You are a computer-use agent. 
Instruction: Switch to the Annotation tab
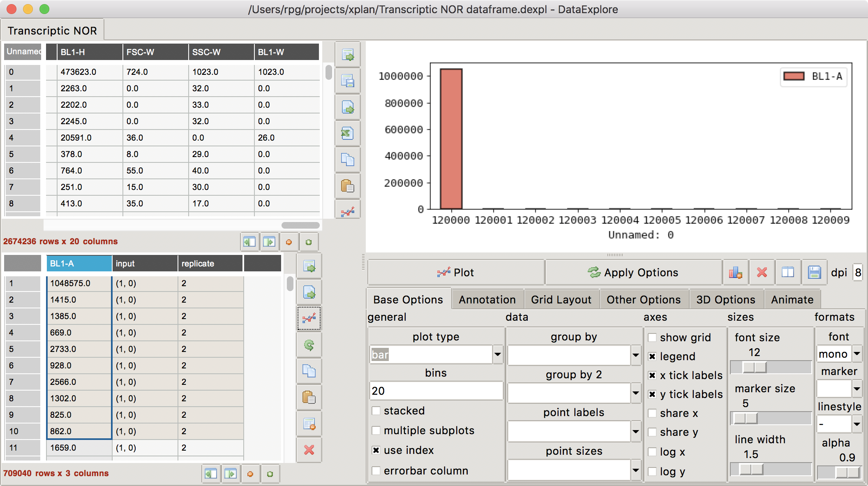click(x=487, y=300)
